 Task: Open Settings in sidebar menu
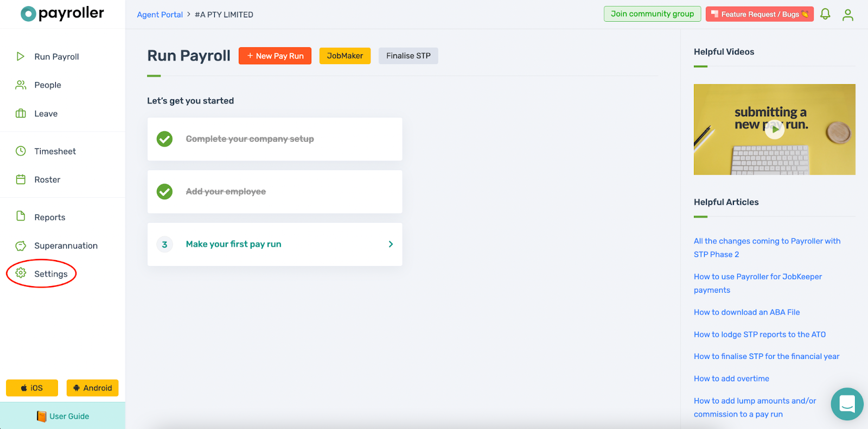click(x=51, y=274)
